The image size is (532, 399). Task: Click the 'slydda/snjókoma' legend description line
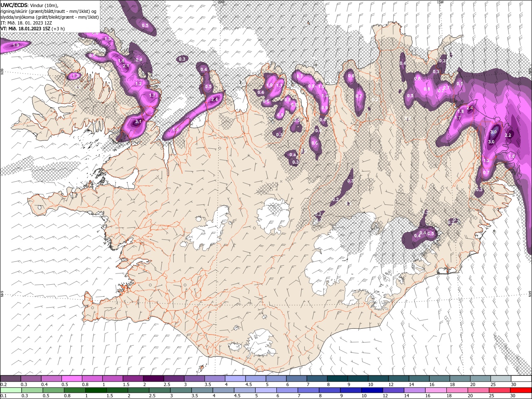click(x=49, y=17)
